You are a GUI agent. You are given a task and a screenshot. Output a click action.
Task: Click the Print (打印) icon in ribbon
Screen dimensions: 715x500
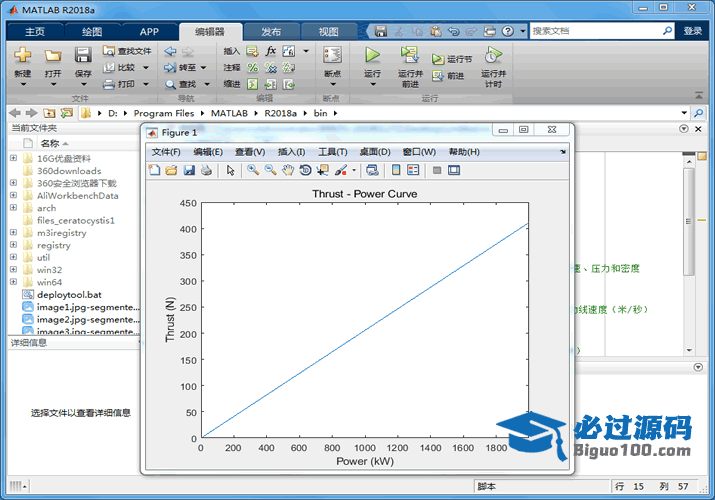click(x=109, y=84)
